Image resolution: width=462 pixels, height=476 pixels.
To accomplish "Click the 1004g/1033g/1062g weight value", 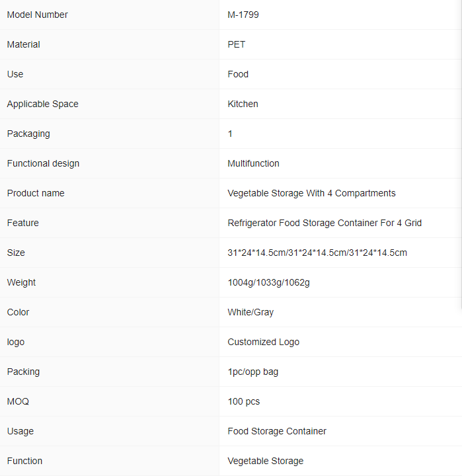I will 268,282.
